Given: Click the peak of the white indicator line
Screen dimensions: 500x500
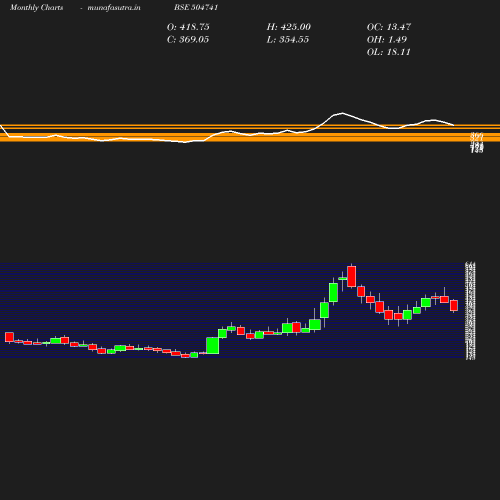Looking at the screenshot, I should (342, 113).
